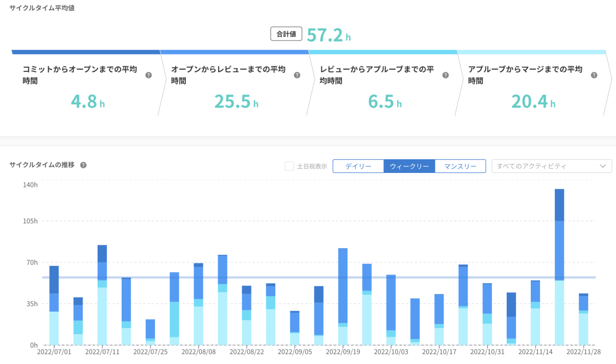Click the bar above 2022/08/22
The image size is (616, 364).
(246, 315)
